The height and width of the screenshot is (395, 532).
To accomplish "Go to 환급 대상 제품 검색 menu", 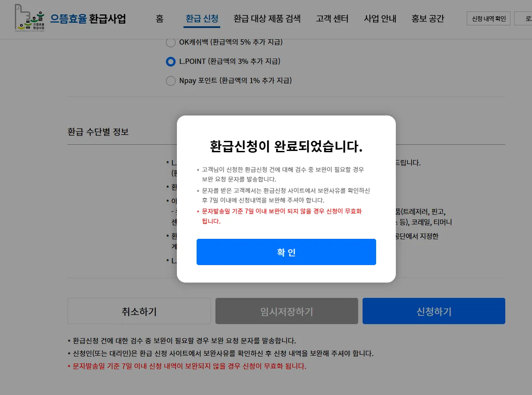I will tap(267, 19).
